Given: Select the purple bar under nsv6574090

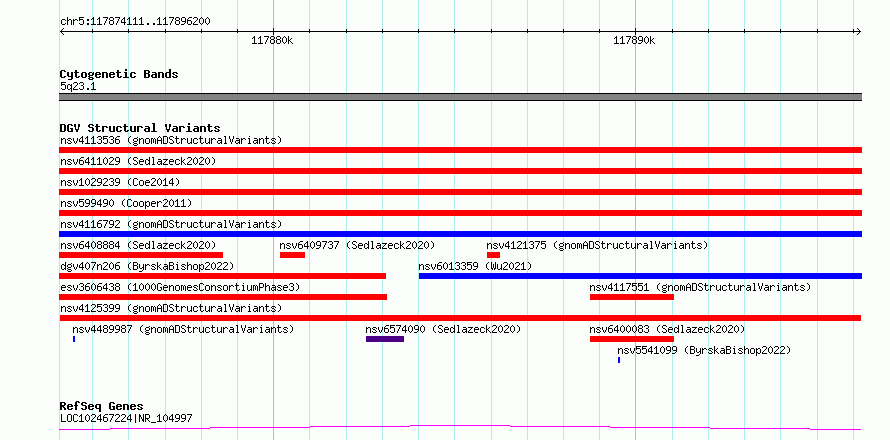Looking at the screenshot, I should coord(385,339).
